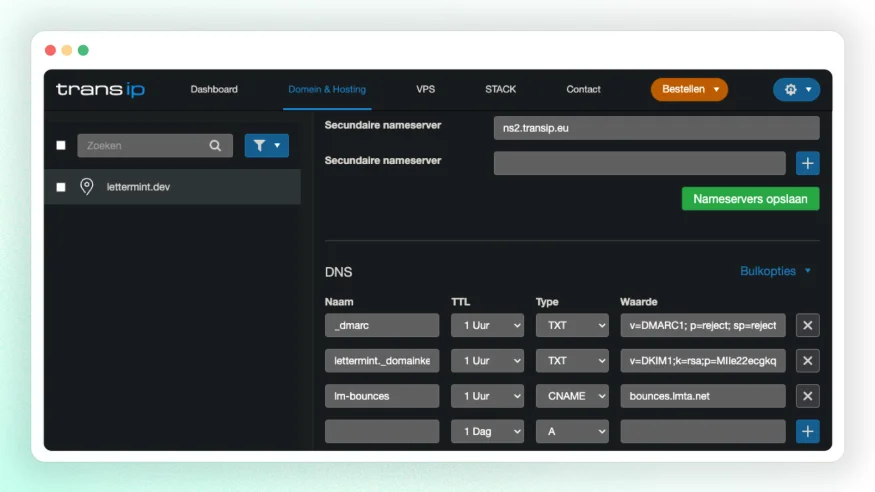The height and width of the screenshot is (492, 875).
Task: Edit the _dmarc name field
Action: pyautogui.click(x=382, y=325)
